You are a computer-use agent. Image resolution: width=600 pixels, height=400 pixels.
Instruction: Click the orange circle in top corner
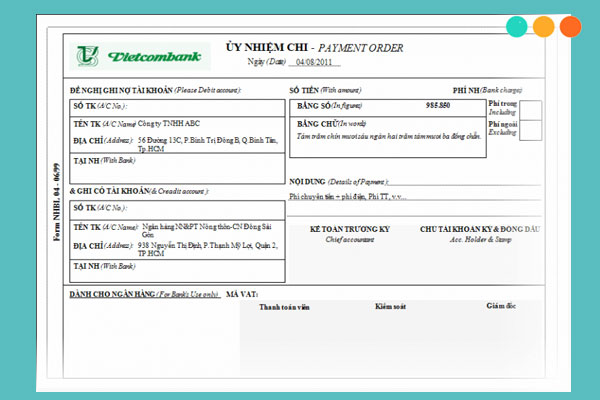click(570, 27)
